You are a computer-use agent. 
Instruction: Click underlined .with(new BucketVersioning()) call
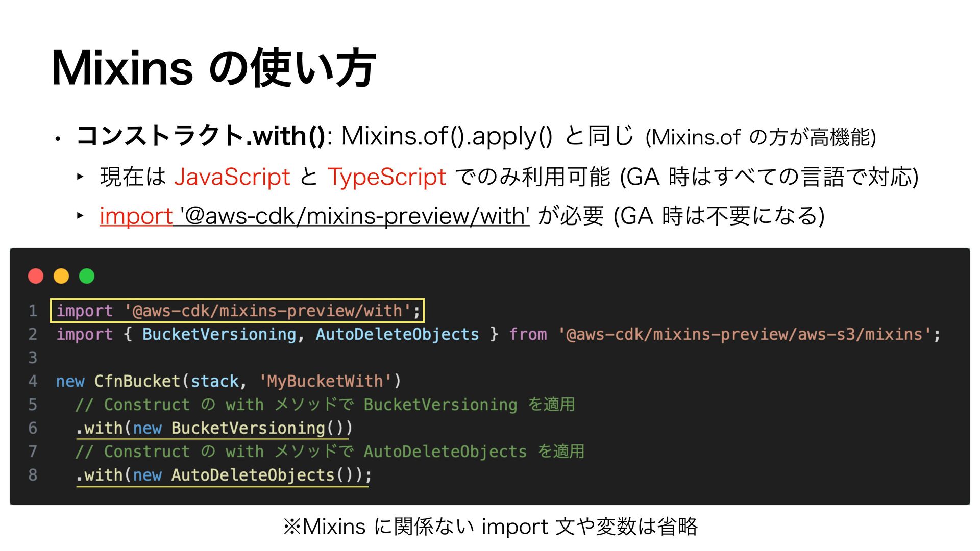(x=214, y=428)
